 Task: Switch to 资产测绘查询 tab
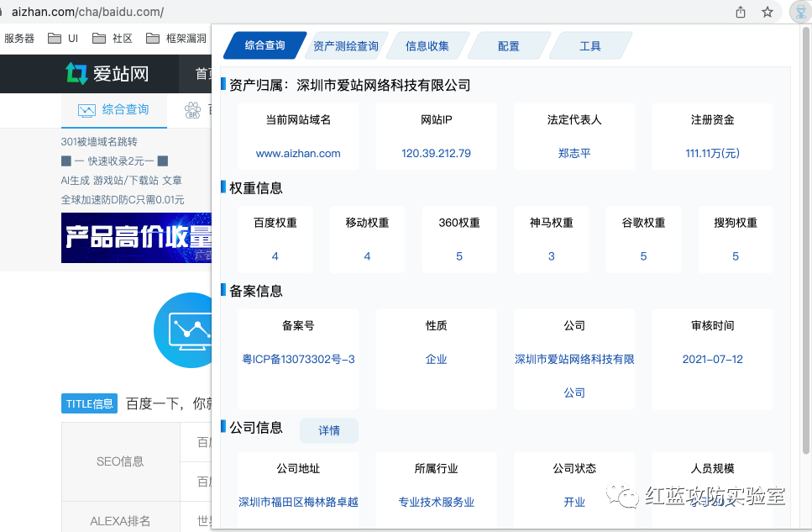[345, 45]
